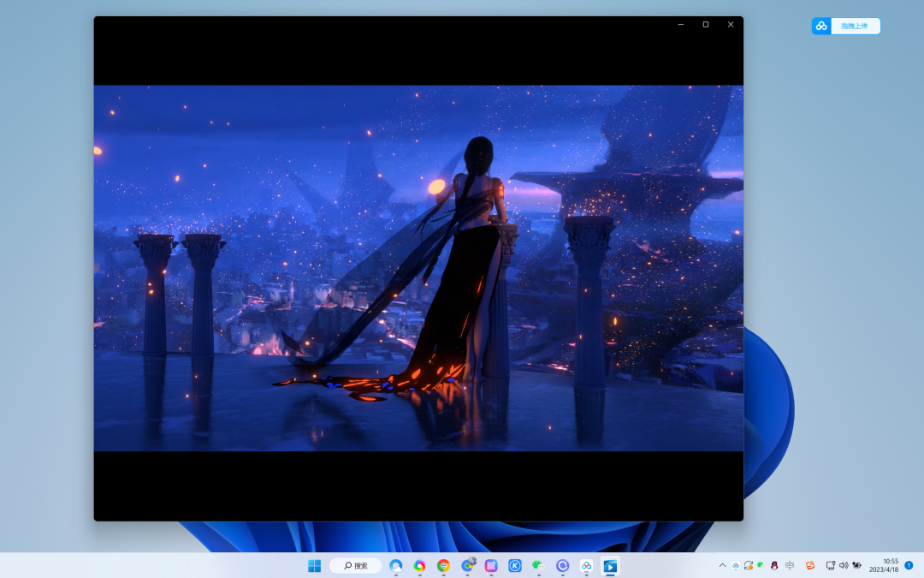Click the WeChat icon in system tray
Image resolution: width=924 pixels, height=578 pixels.
click(x=761, y=565)
